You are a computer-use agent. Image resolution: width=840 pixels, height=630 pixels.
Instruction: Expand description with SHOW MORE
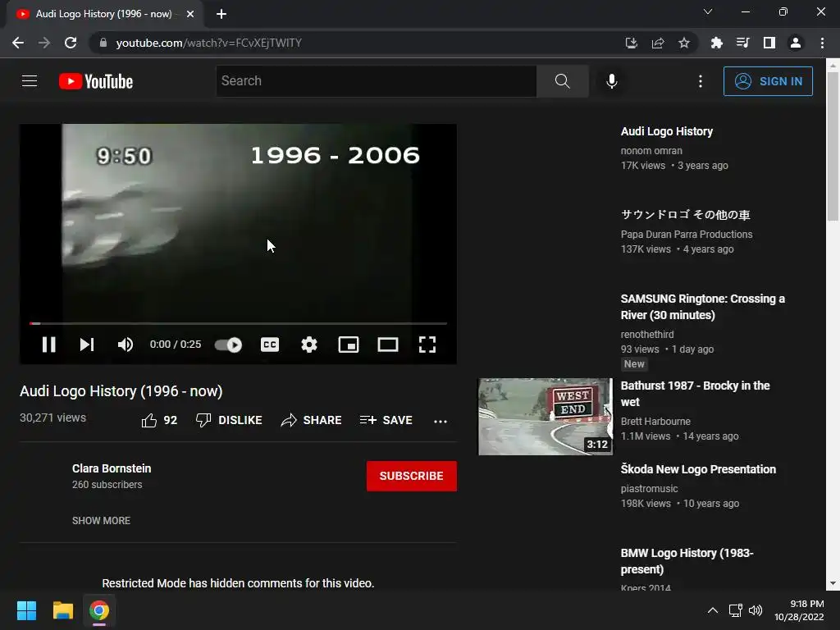(101, 520)
